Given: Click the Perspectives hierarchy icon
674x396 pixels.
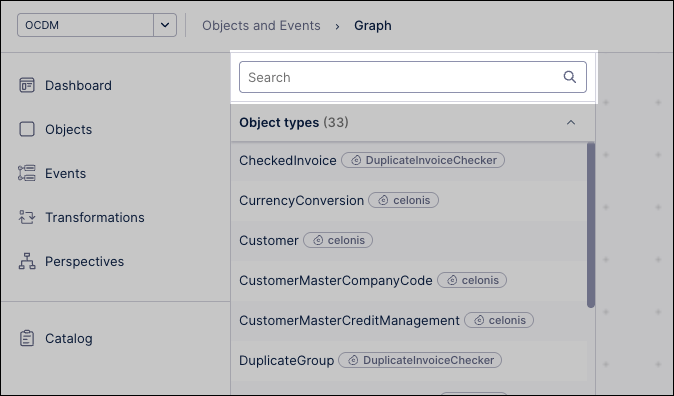Looking at the screenshot, I should tap(27, 261).
